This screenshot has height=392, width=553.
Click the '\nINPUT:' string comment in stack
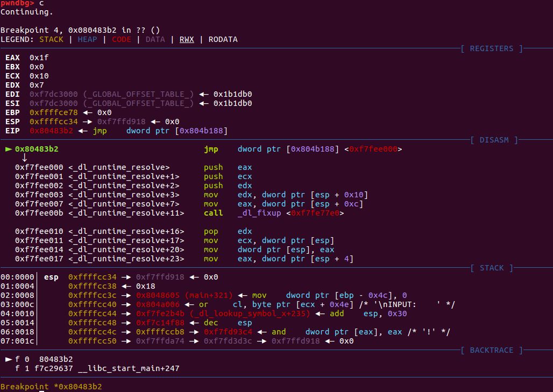coord(407,304)
